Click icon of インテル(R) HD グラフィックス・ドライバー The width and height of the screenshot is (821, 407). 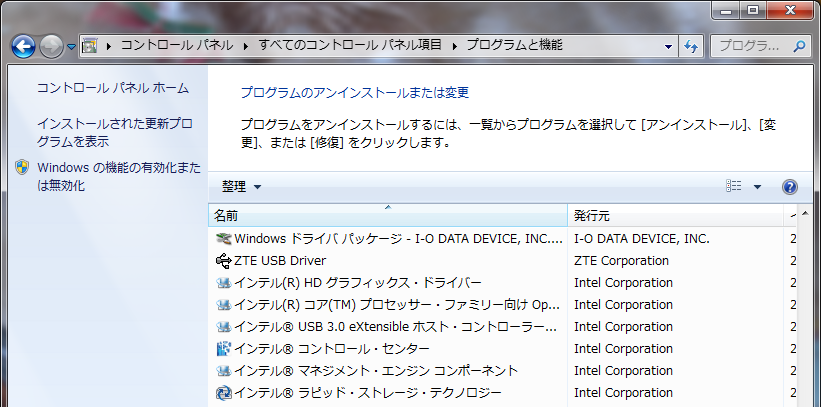click(x=223, y=283)
